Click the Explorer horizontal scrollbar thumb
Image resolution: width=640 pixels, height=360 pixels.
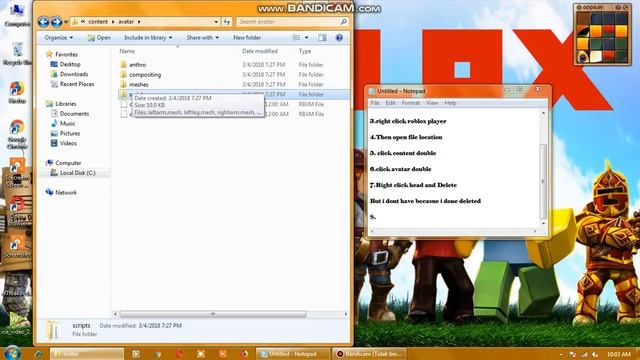click(213, 314)
